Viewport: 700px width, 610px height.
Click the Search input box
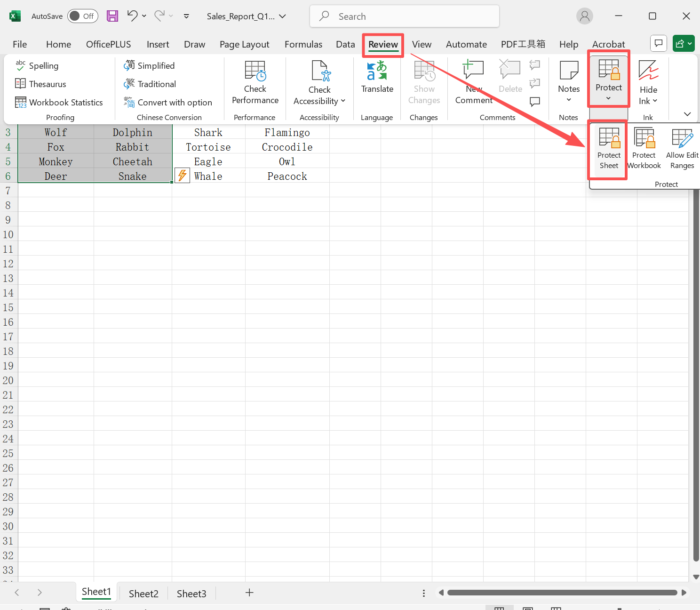(405, 16)
